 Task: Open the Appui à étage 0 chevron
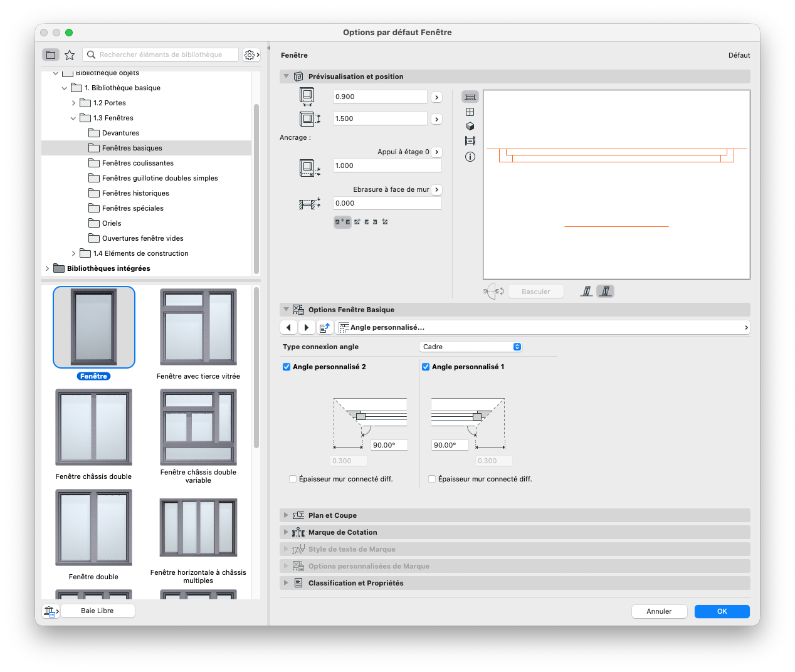click(437, 152)
